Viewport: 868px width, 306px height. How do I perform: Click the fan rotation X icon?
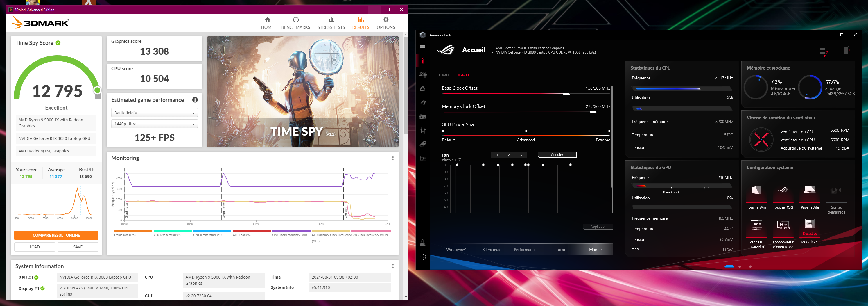tap(761, 139)
